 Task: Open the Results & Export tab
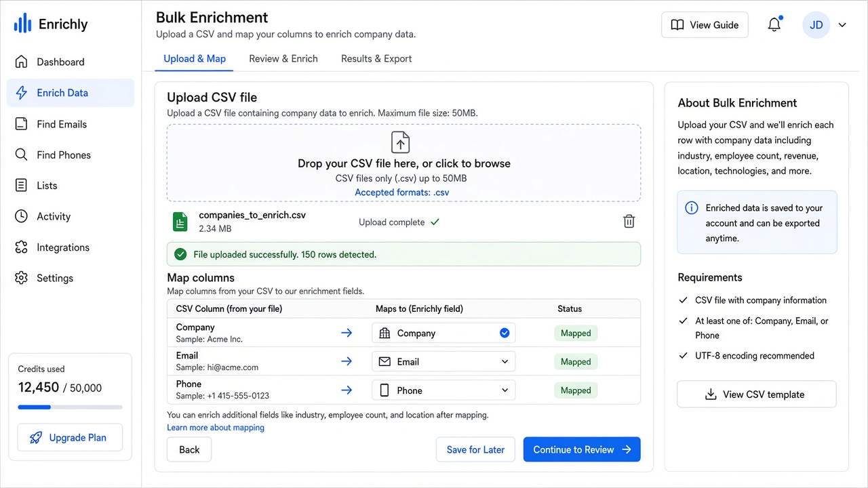coord(376,59)
